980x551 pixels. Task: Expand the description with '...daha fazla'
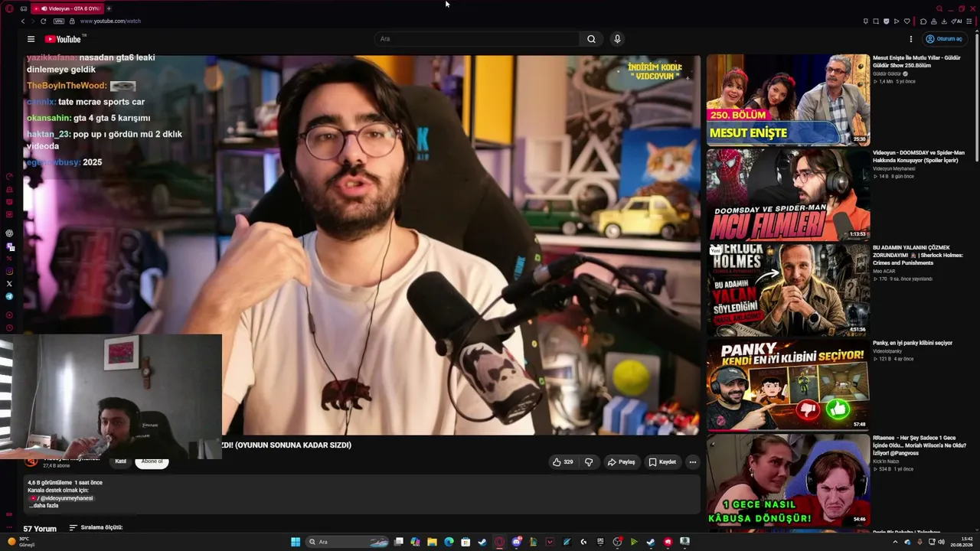[x=44, y=506]
